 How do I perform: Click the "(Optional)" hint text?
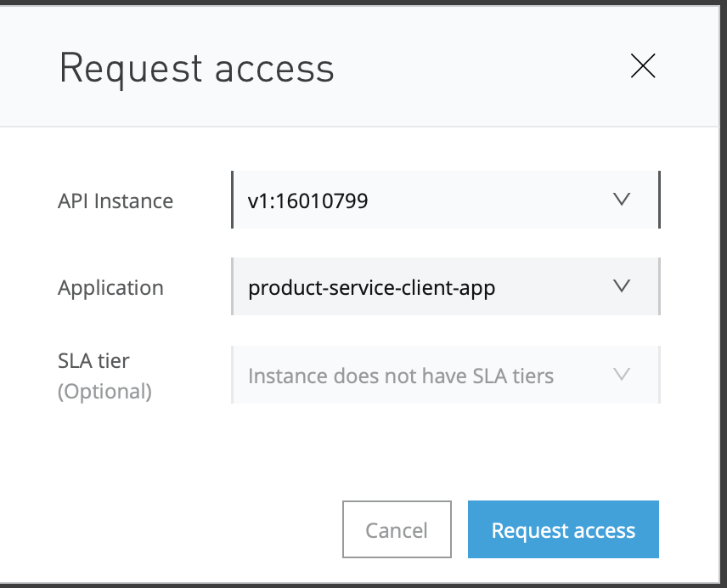pos(104,391)
